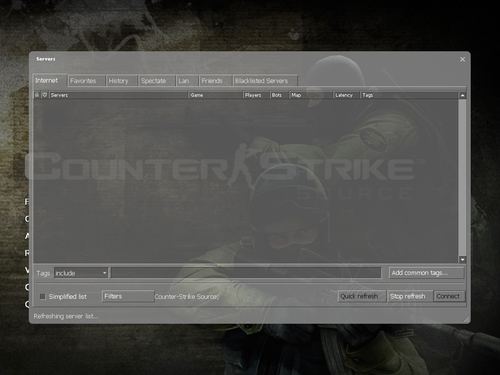500x375 pixels.
Task: Sort by password lock column icon
Action: pyautogui.click(x=37, y=95)
